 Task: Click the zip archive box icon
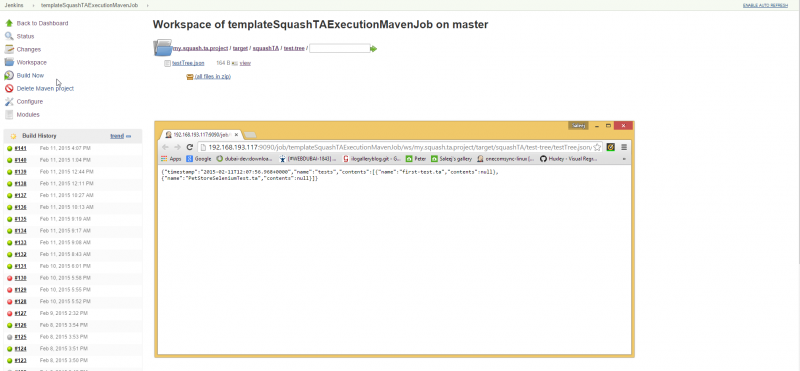click(190, 77)
